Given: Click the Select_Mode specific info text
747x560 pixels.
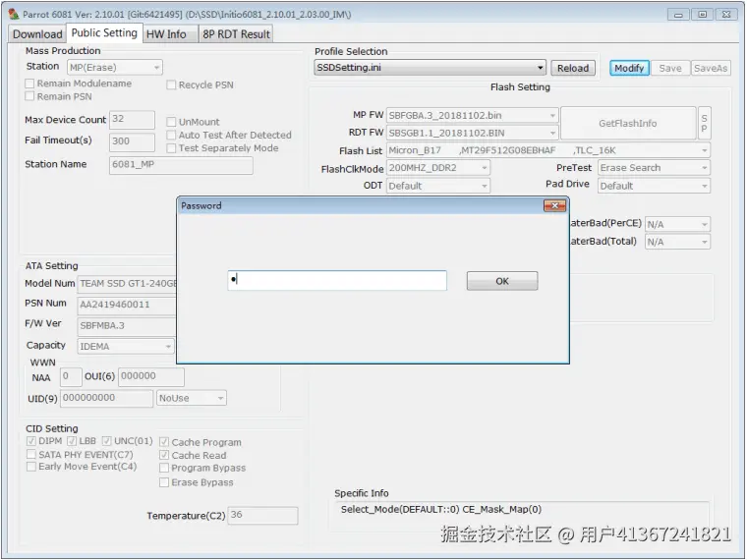Looking at the screenshot, I should click(x=441, y=510).
